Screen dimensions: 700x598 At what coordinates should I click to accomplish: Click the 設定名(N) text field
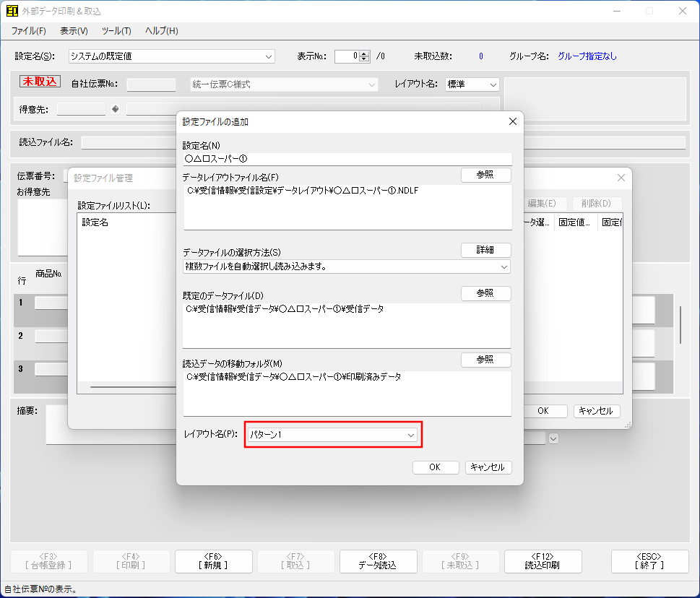tap(347, 159)
